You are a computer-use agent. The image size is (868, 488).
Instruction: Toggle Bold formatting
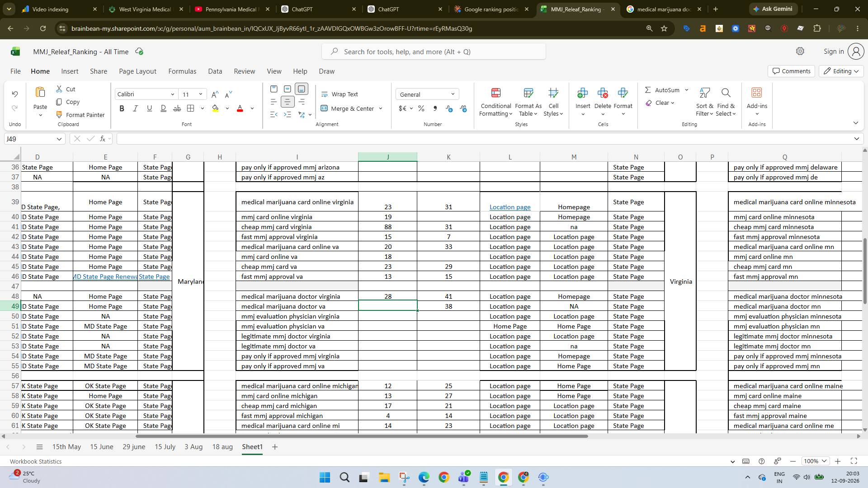click(122, 108)
